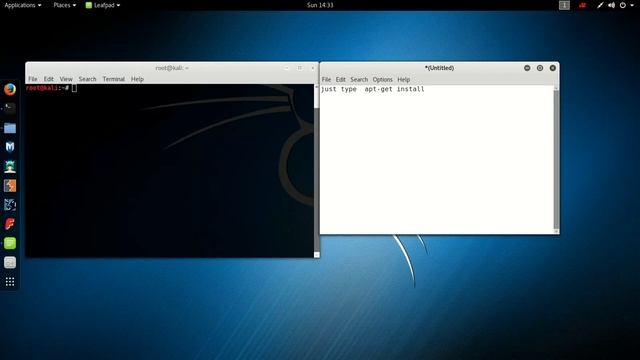Image resolution: width=640 pixels, height=360 pixels.
Task: Click the power icon in top bar
Action: click(623, 5)
